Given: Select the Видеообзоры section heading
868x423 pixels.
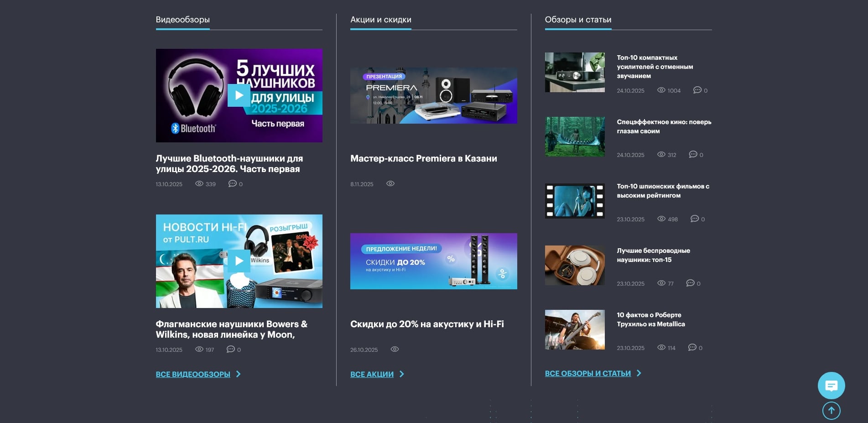Looking at the screenshot, I should pos(182,20).
